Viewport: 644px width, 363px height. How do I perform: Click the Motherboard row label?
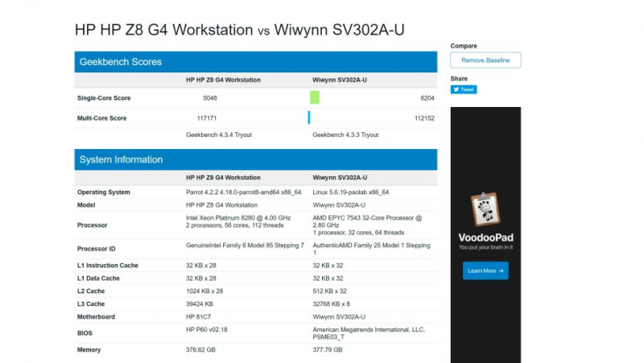[x=96, y=317]
